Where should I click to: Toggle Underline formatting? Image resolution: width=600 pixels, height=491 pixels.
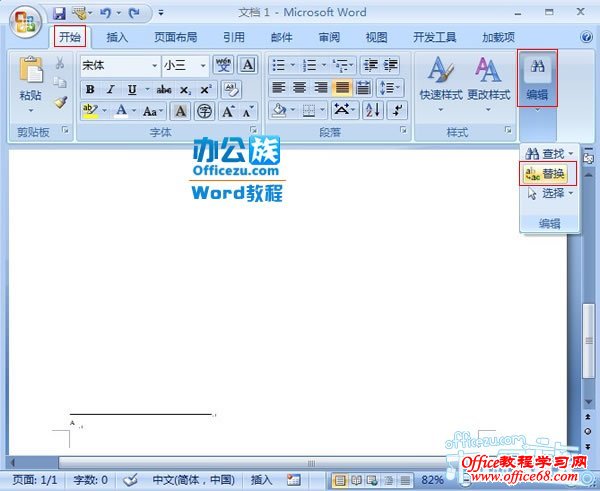(132, 90)
